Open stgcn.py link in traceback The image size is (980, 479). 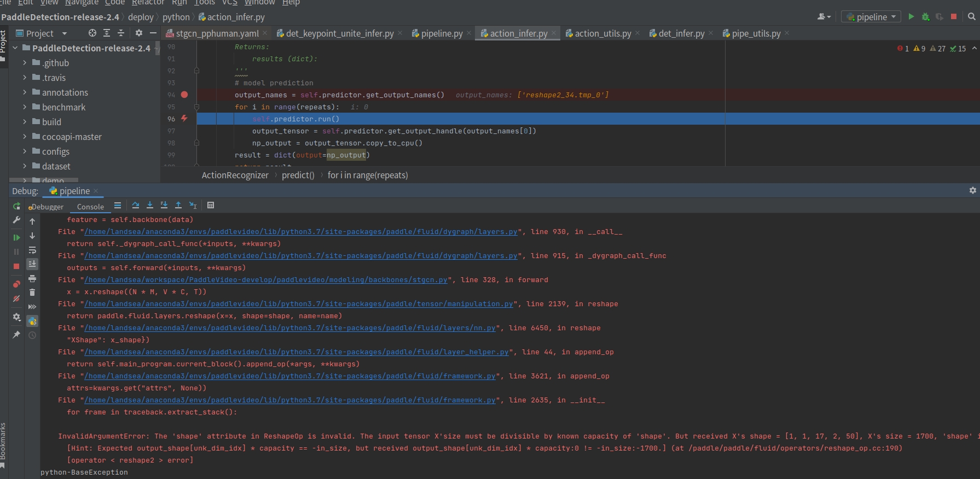(266, 280)
